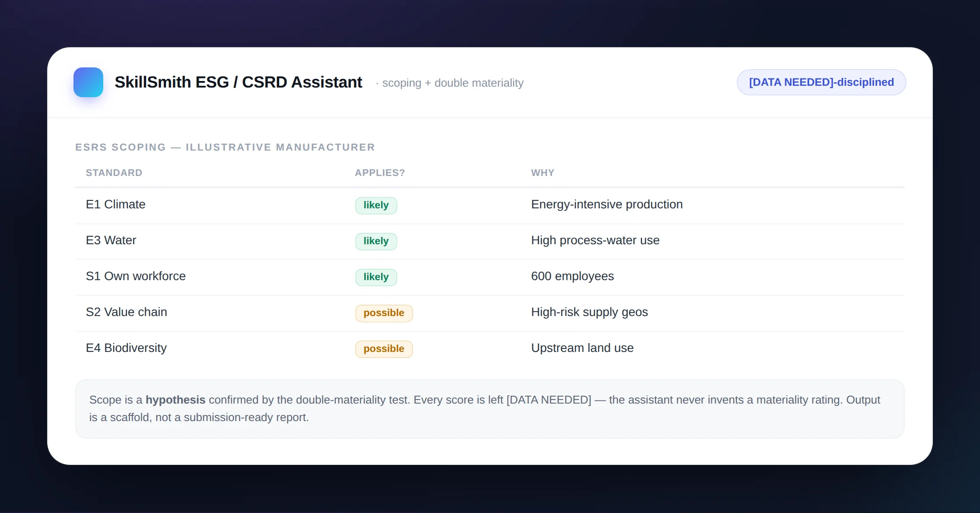
Task: Click the 'possible' pill for E4 Biodiversity
Action: pos(384,349)
